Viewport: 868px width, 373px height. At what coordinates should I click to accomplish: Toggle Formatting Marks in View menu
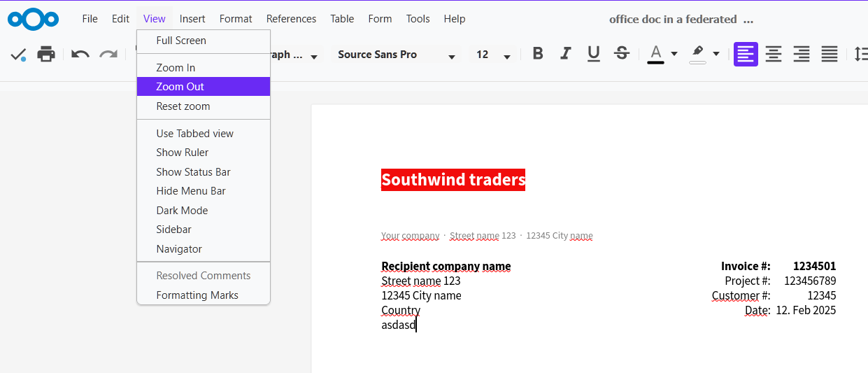point(197,295)
